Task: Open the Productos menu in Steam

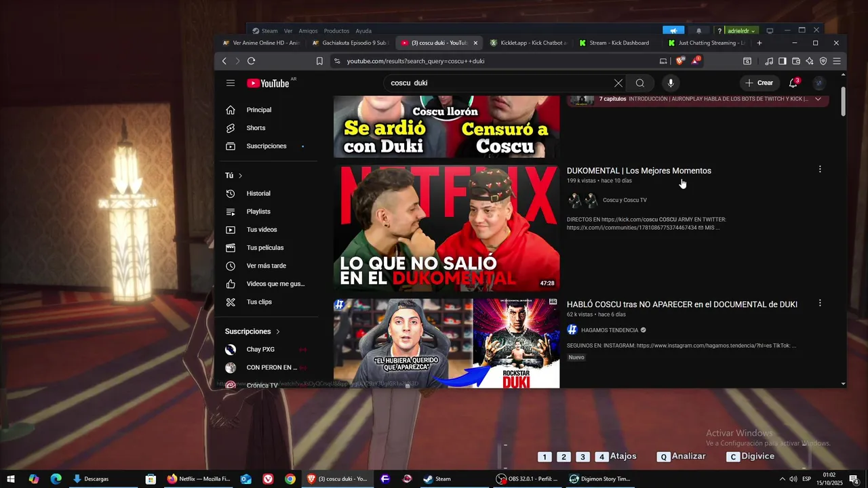Action: 336,31
